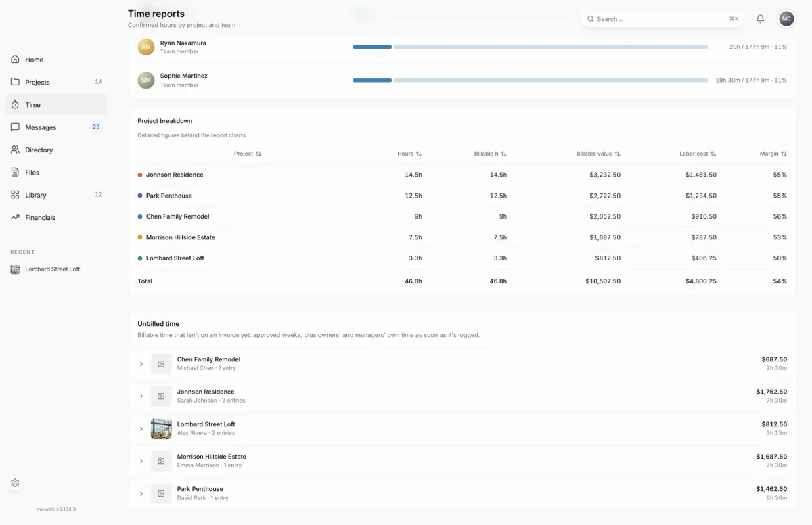This screenshot has width=812, height=525.
Task: Click the total billable value $10,507.50
Action: pyautogui.click(x=603, y=281)
